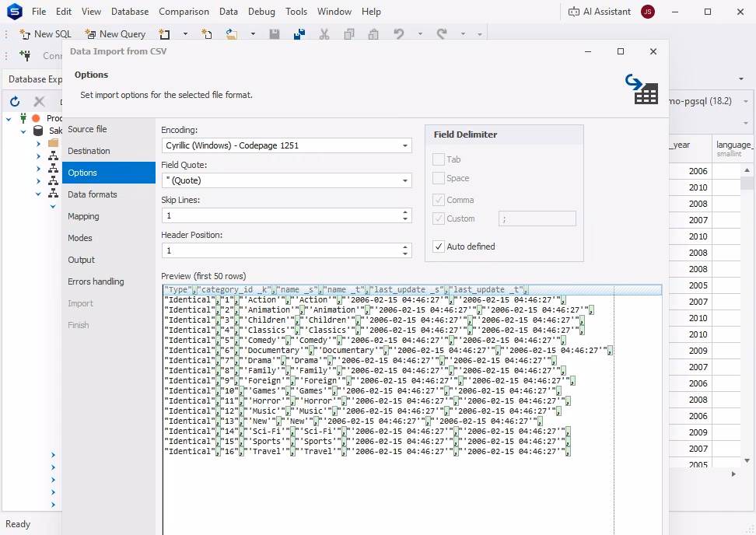756x535 pixels.
Task: Click the vertical scrollbar down arrow in grid
Action: point(747,461)
